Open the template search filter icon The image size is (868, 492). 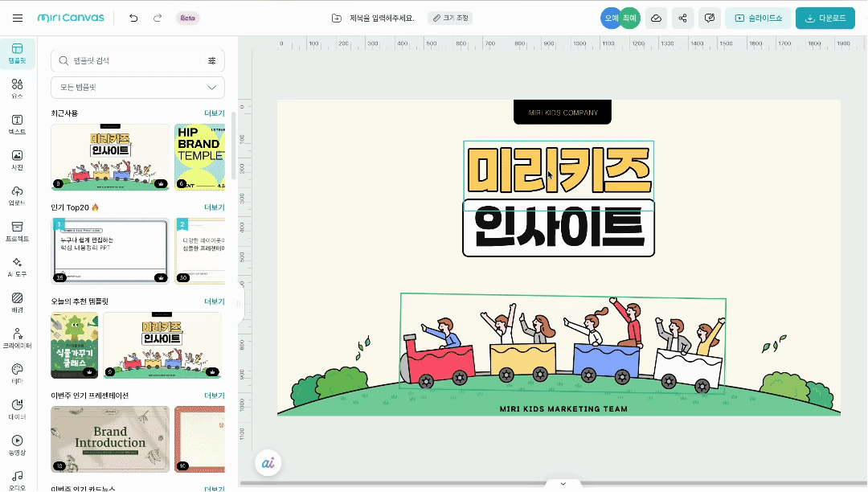(212, 61)
